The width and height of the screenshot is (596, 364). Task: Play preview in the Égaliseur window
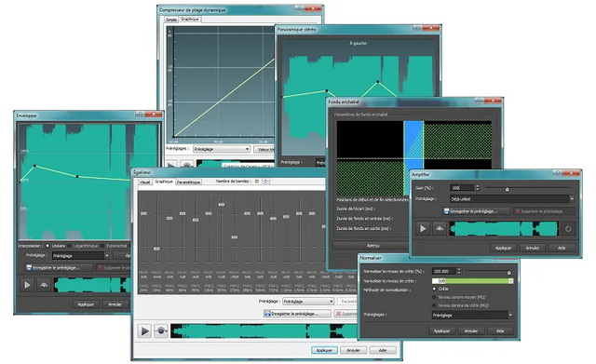pyautogui.click(x=145, y=330)
